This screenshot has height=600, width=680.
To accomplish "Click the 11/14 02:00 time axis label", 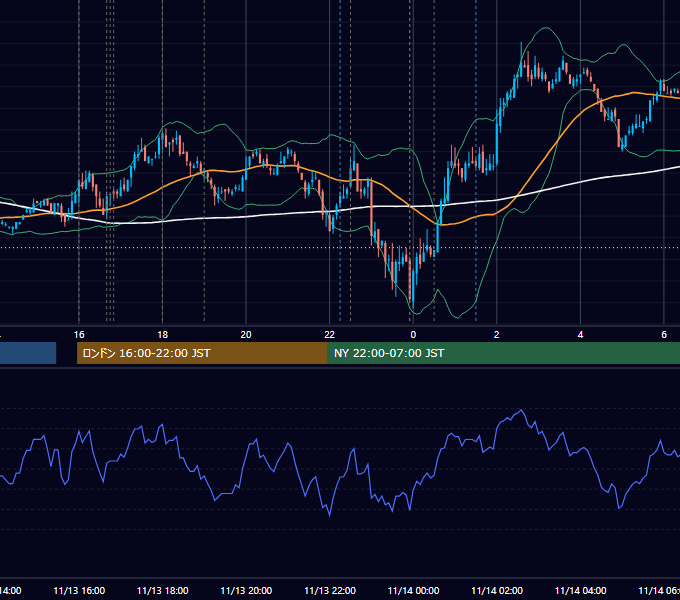I will [497, 590].
